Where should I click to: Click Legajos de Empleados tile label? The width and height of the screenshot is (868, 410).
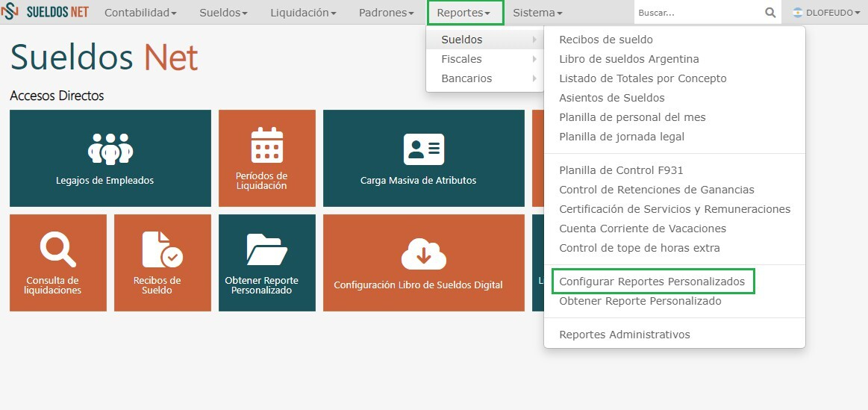(104, 181)
